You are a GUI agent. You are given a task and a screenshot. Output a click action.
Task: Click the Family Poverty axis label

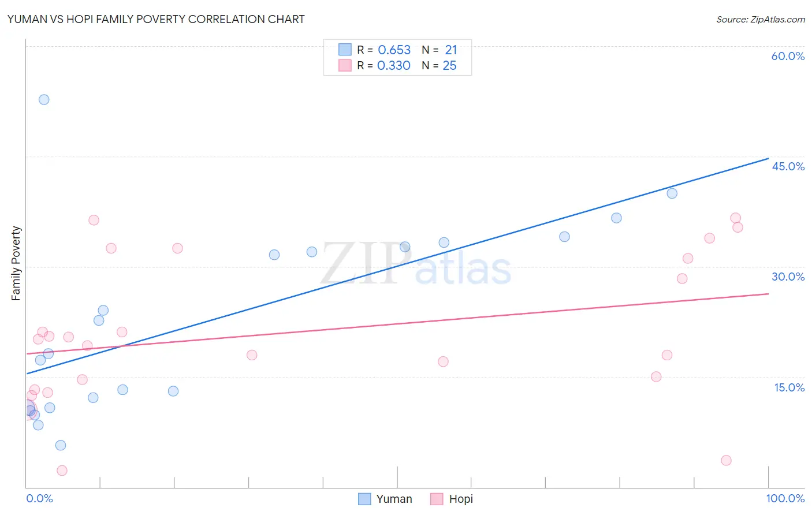(16, 263)
